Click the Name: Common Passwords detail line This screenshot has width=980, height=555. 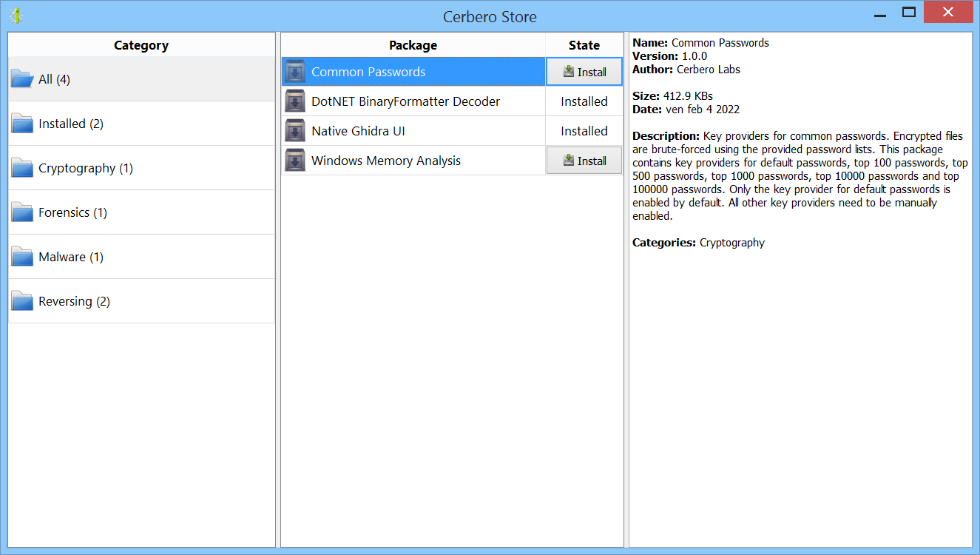(x=700, y=43)
